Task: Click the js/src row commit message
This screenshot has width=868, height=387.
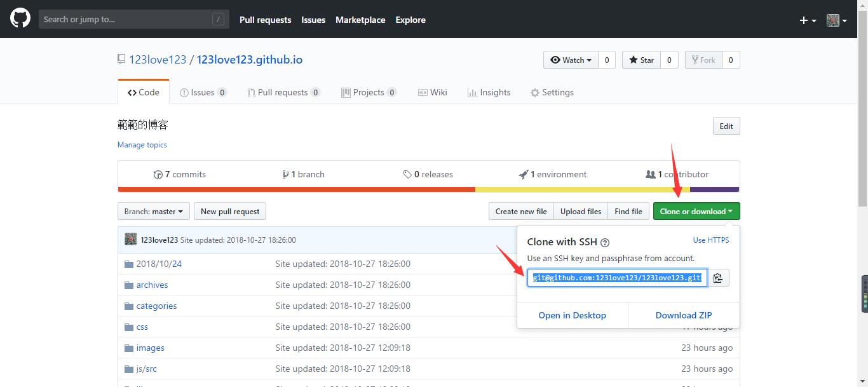Action: click(x=342, y=369)
